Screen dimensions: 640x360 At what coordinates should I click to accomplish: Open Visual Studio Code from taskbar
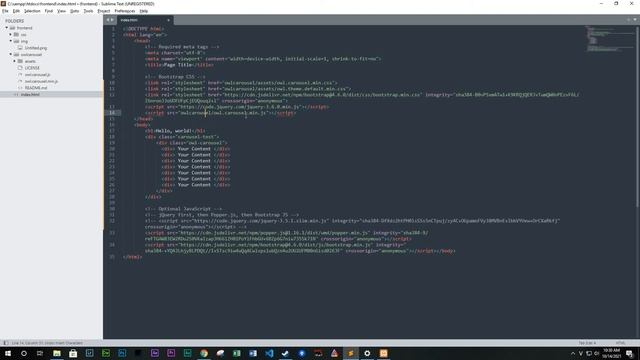click(269, 353)
